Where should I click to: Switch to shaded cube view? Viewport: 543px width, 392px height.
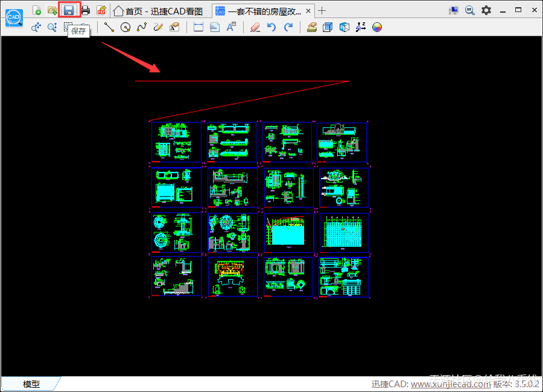coord(345,27)
